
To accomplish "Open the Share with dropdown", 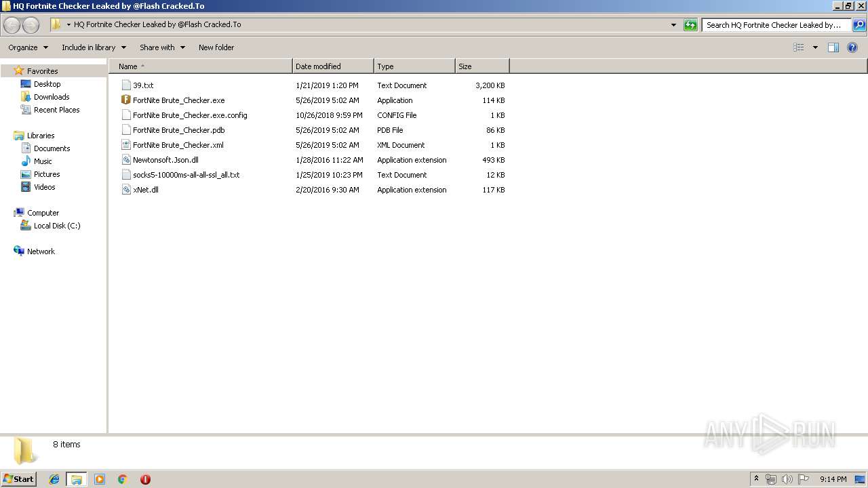I will point(162,47).
